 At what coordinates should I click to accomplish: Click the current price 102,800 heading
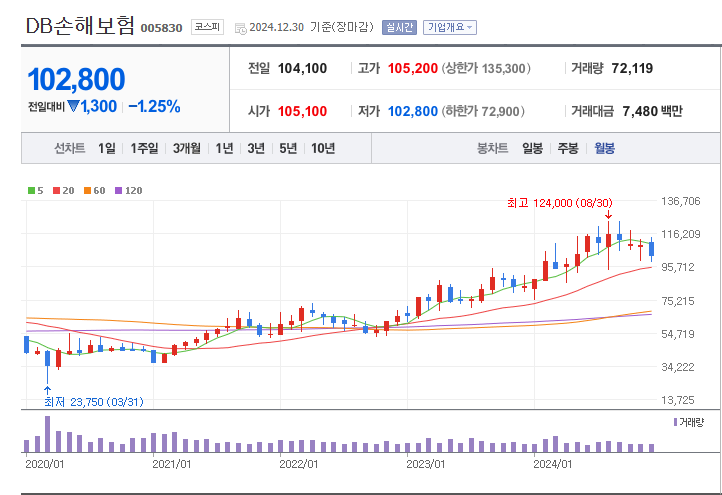click(76, 79)
